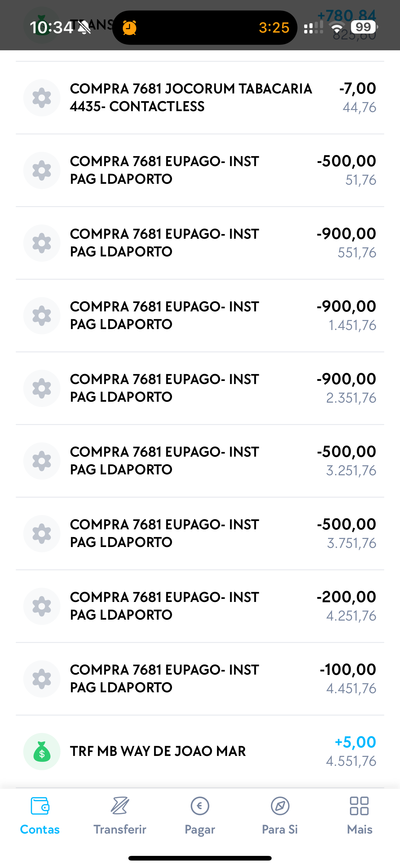Tap the Contas wallet icon

point(40,806)
